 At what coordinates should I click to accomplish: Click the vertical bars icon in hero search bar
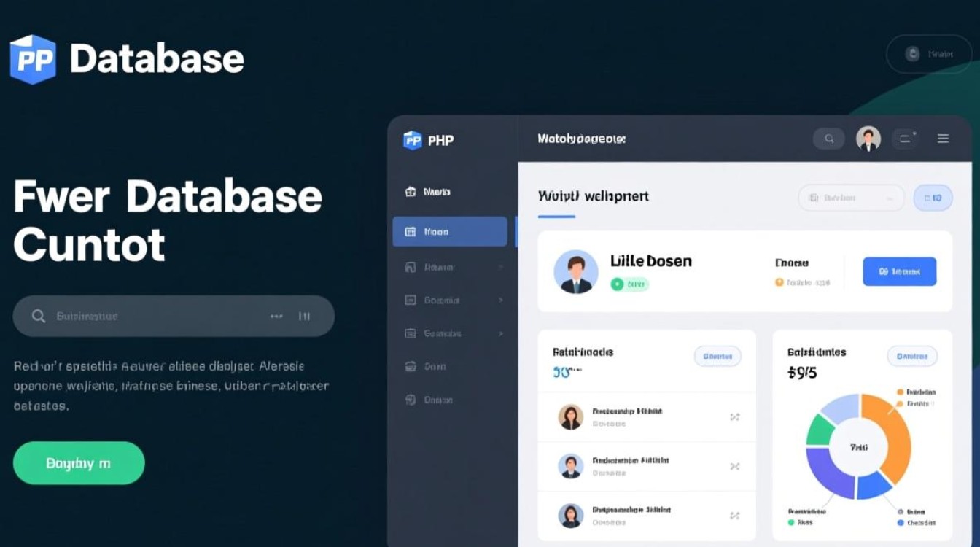[304, 316]
